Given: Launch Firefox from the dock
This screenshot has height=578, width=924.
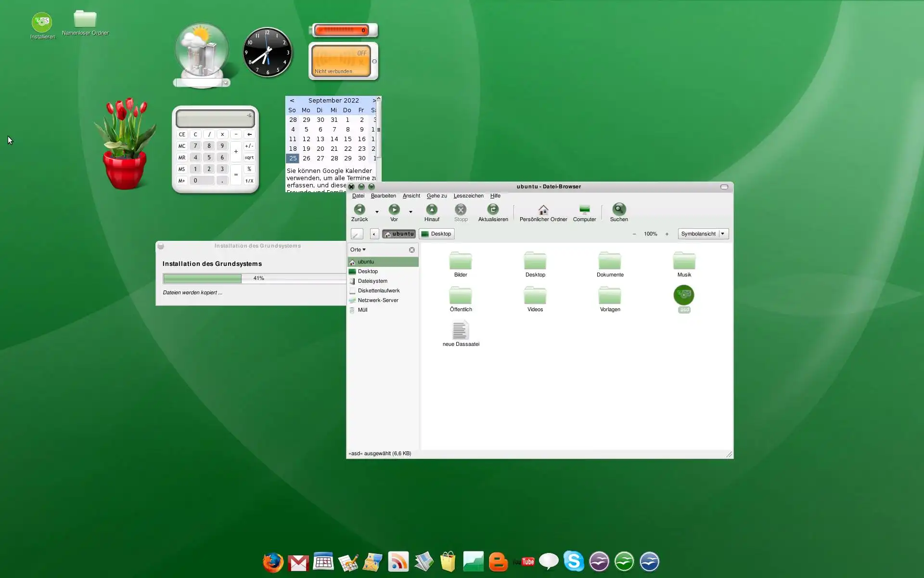Looking at the screenshot, I should (273, 562).
